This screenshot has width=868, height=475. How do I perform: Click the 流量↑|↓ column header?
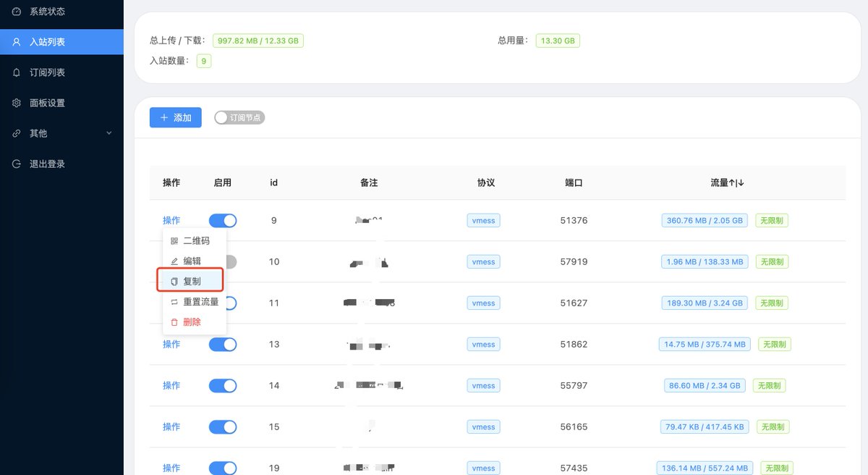727,183
